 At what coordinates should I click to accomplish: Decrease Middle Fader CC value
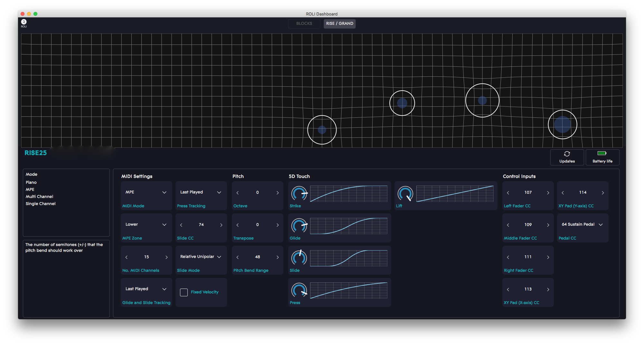508,225
